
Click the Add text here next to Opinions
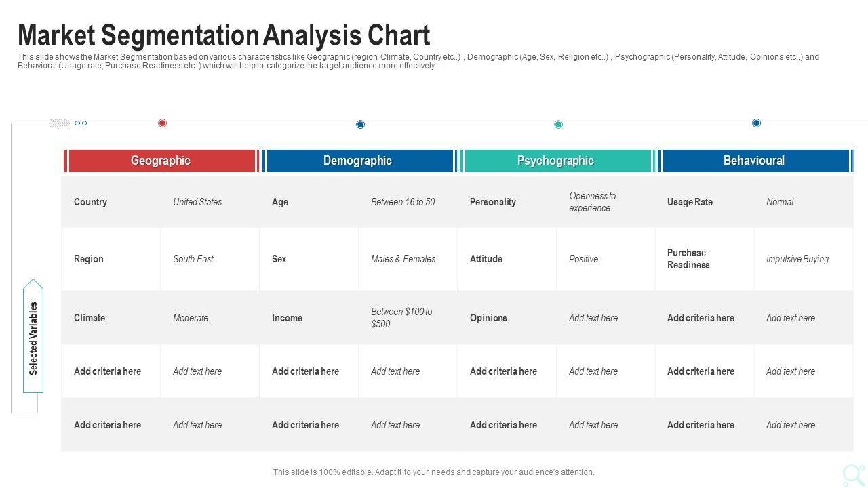(x=593, y=318)
